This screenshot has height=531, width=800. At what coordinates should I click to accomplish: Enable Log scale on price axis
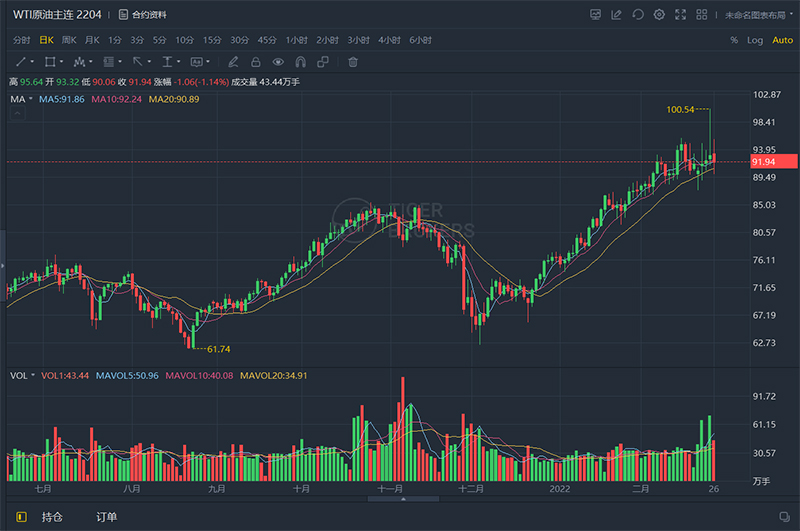(x=754, y=40)
